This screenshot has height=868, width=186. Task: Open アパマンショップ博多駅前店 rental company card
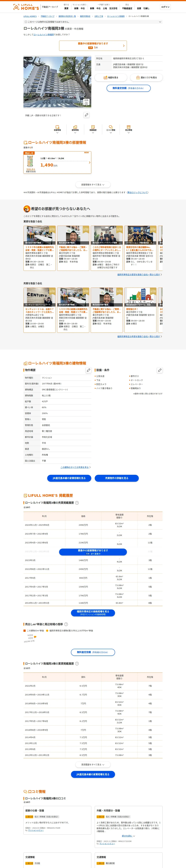pyautogui.click(x=140, y=248)
